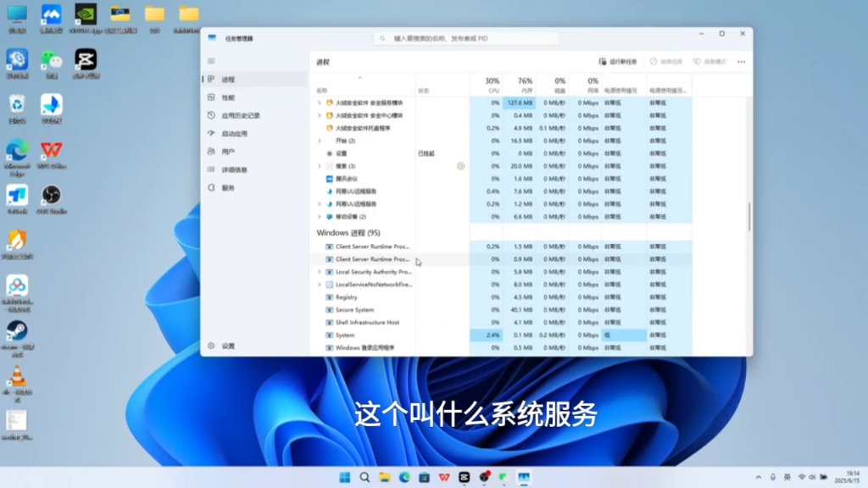Open the 进程 (Processes) tab in the sidebar
The width and height of the screenshot is (868, 488).
[254, 80]
